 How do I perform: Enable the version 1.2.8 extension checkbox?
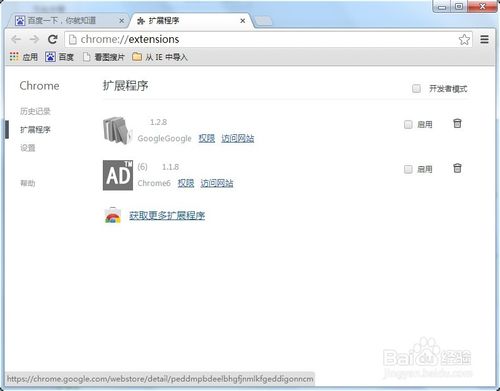[408, 125]
